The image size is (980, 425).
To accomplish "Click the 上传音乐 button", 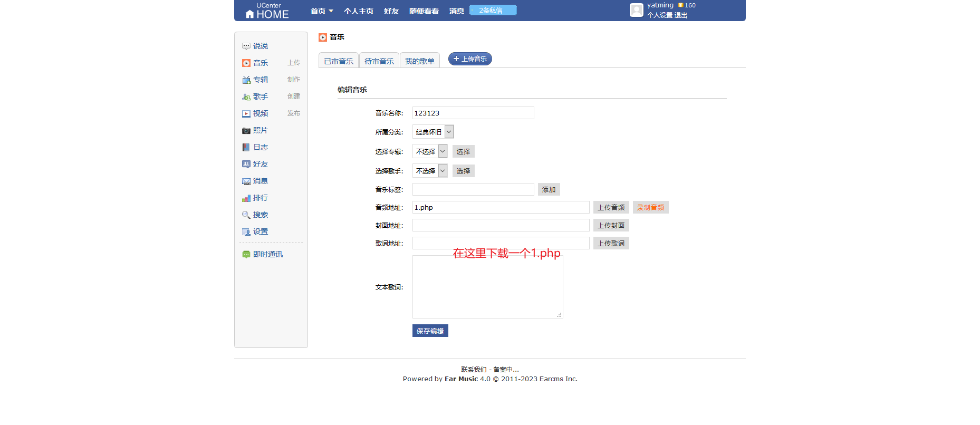I will (x=470, y=59).
